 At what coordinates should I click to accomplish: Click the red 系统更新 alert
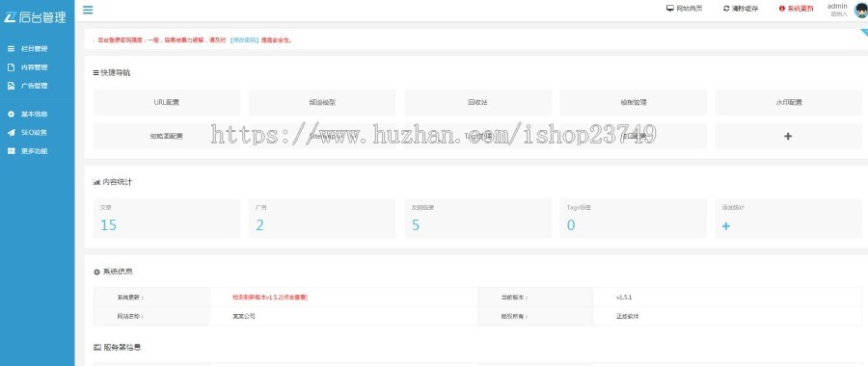tap(796, 9)
